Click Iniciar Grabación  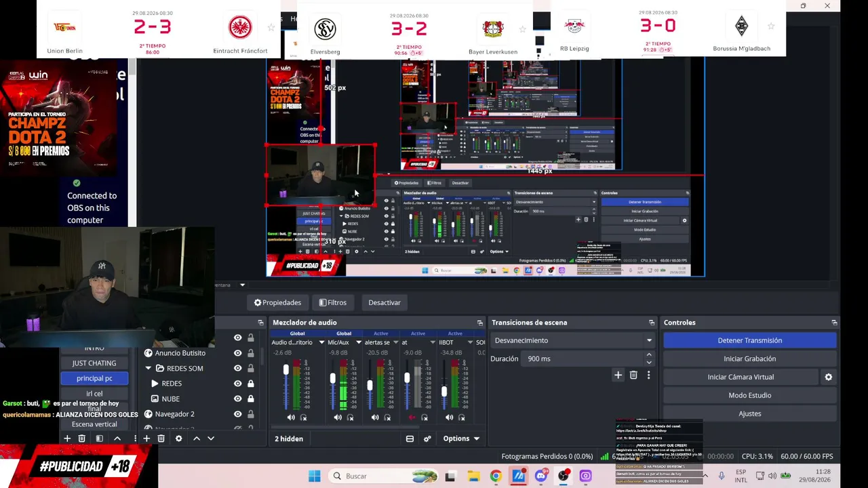pos(750,359)
